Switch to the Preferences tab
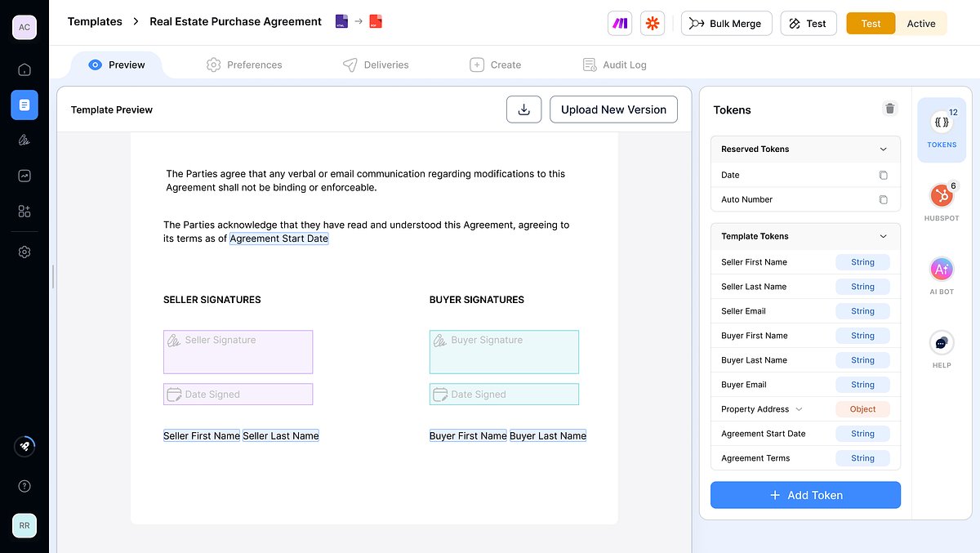The height and width of the screenshot is (553, 980). click(x=244, y=64)
